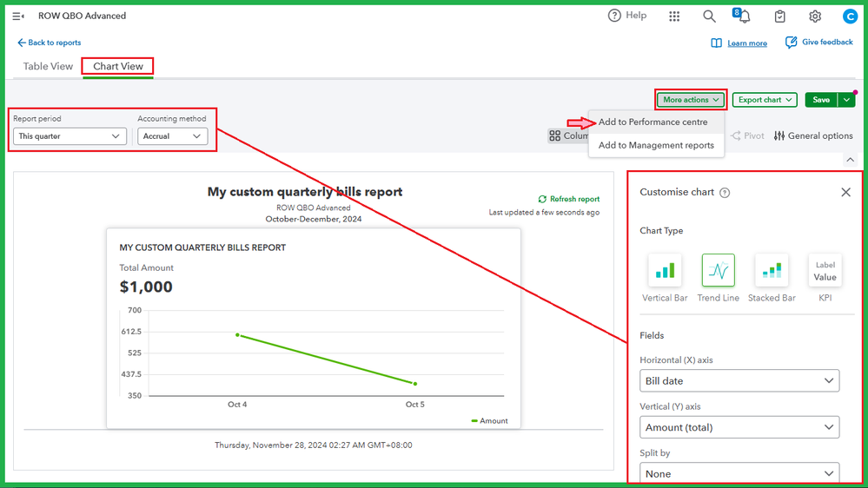This screenshot has height=488, width=868.
Task: Click Give feedback
Action: [x=819, y=42]
